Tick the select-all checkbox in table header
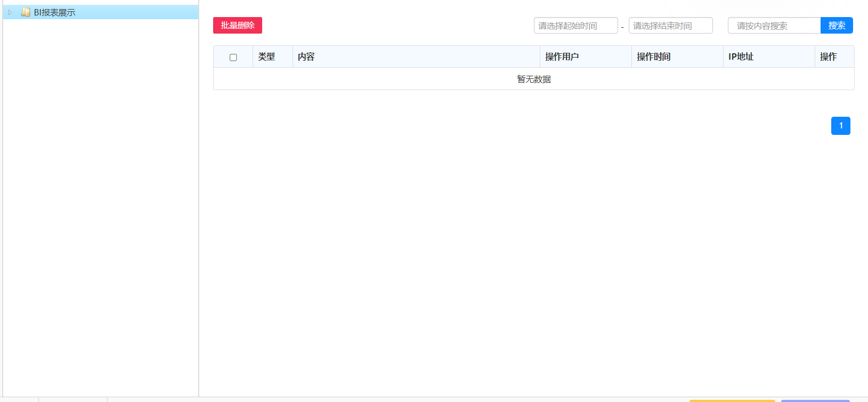868x402 pixels. (x=233, y=57)
